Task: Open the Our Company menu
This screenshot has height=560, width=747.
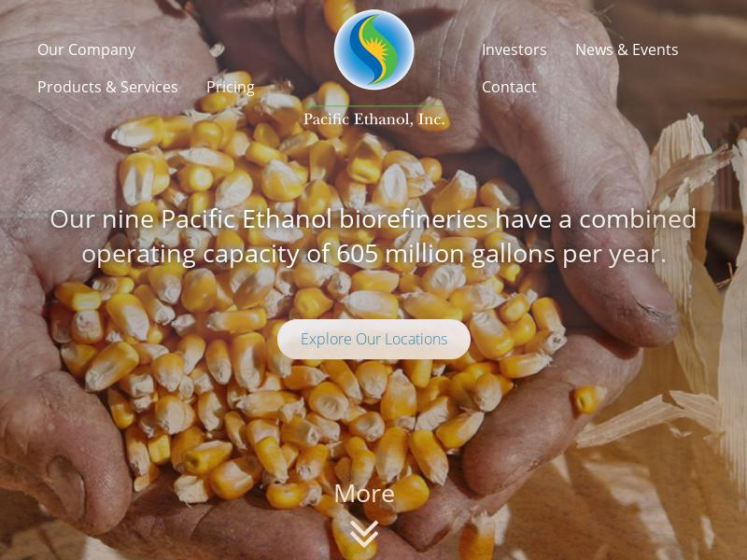Action: 86,50
